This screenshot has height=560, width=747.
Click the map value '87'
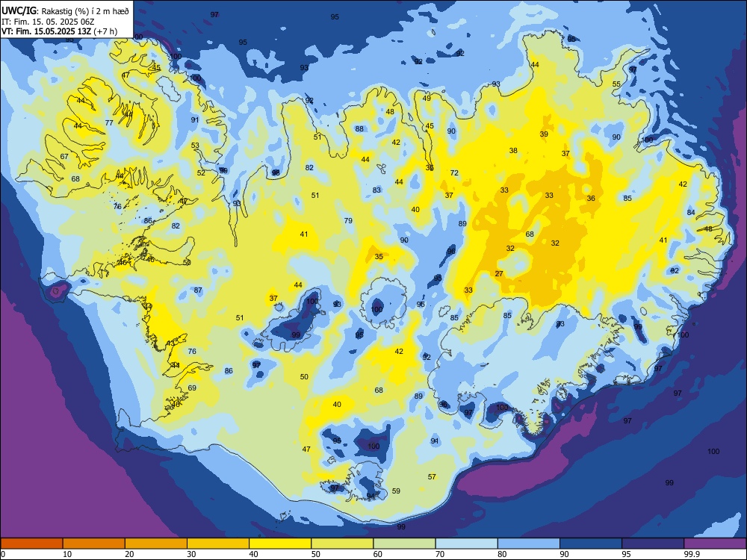tap(198, 290)
